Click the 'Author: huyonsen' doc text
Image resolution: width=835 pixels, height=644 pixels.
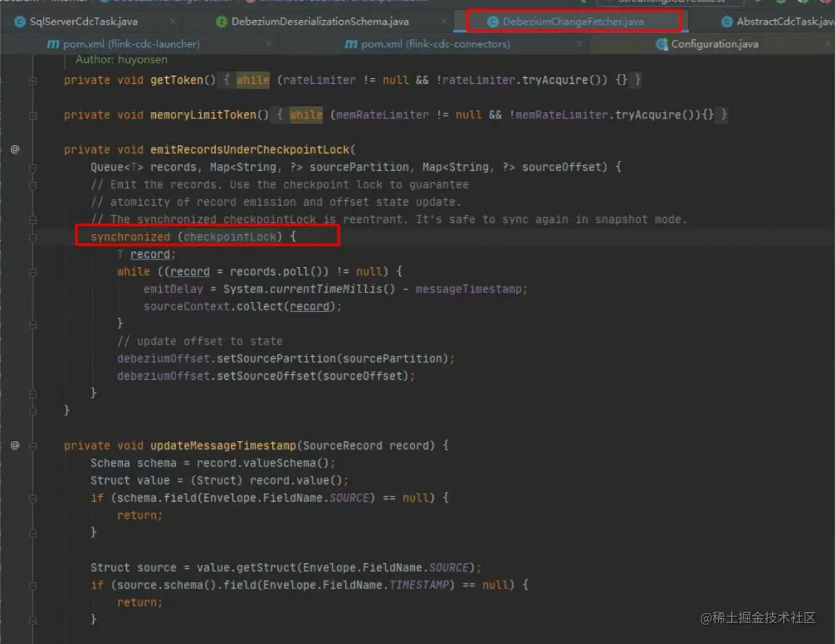click(121, 60)
